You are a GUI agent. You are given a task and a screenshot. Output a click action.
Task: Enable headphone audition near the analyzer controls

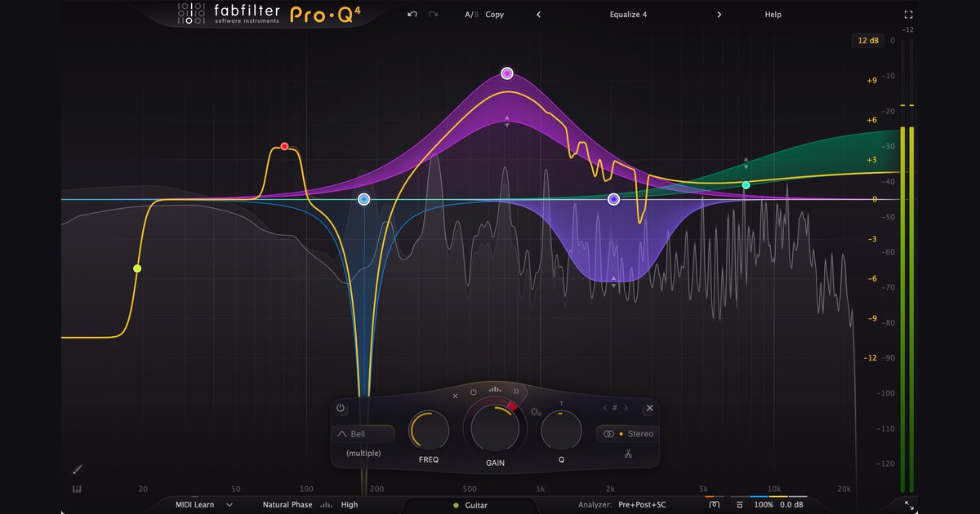coord(714,504)
